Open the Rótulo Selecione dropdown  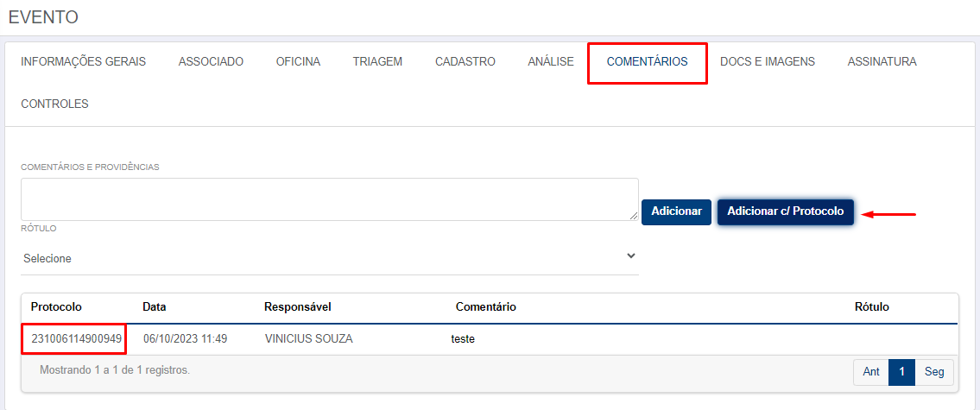[329, 258]
